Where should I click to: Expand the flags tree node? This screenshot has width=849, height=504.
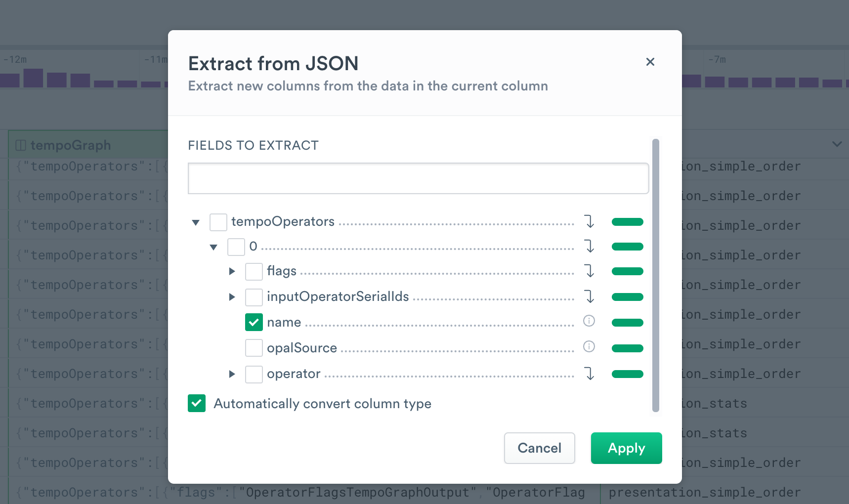click(x=232, y=271)
